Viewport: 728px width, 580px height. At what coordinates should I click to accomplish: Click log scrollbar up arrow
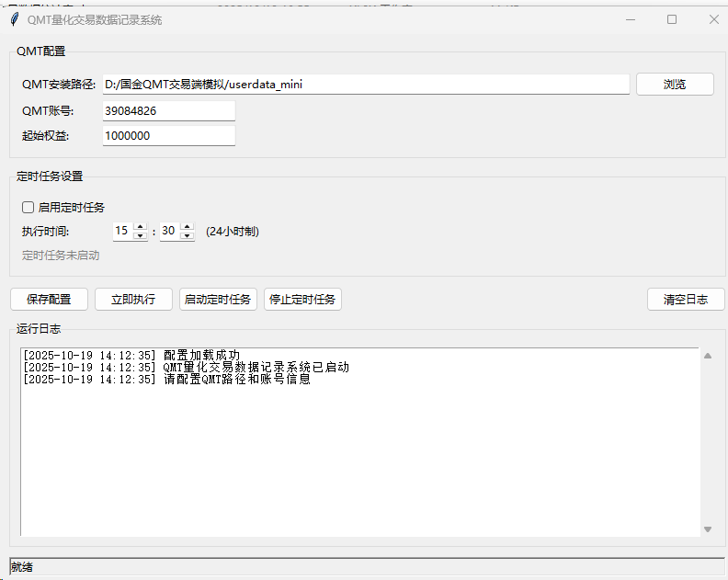(x=708, y=356)
